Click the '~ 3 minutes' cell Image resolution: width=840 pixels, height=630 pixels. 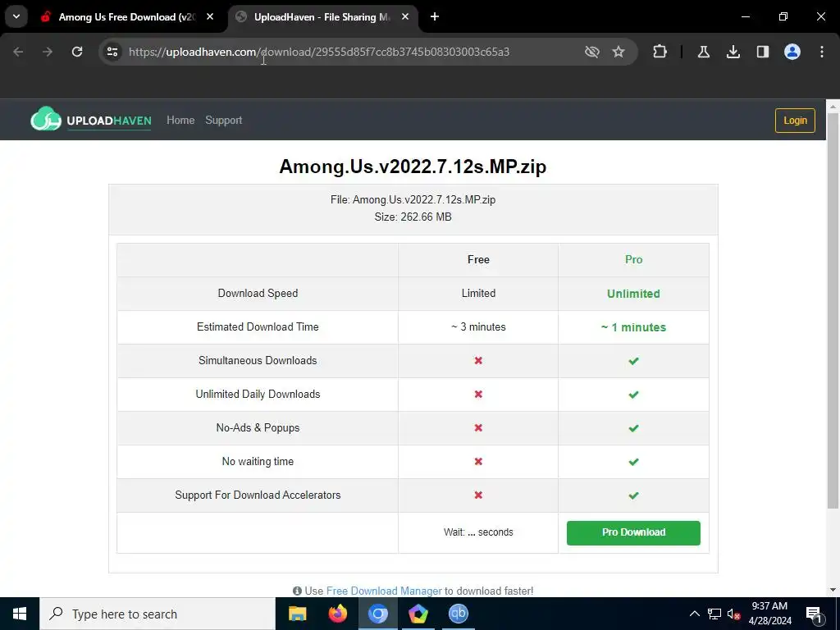(478, 326)
